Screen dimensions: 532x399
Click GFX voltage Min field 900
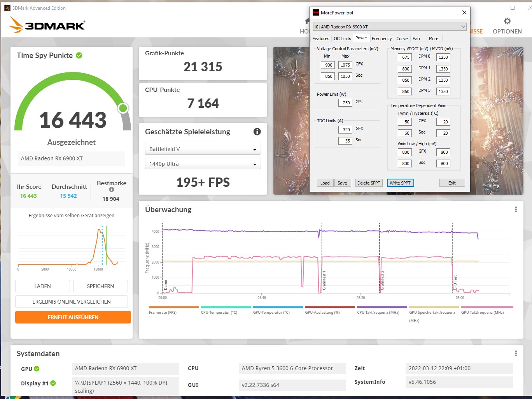328,65
